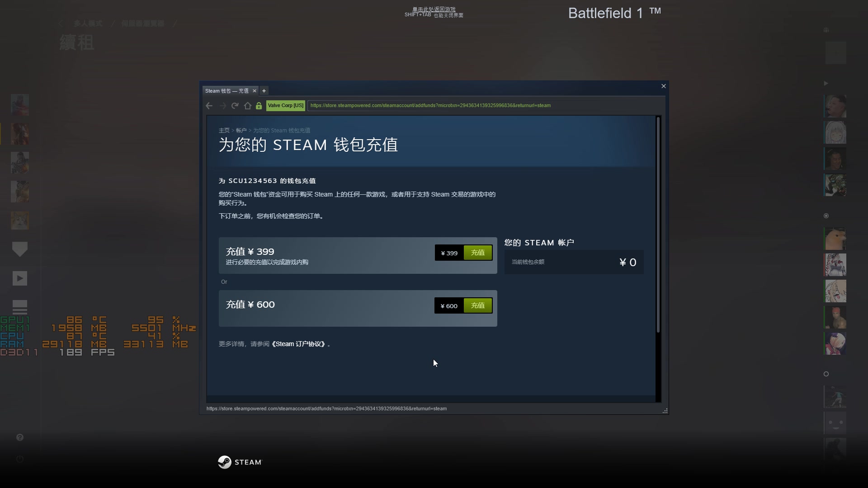This screenshot has width=868, height=488.
Task: Click the back chevron in game menu
Action: point(61,23)
